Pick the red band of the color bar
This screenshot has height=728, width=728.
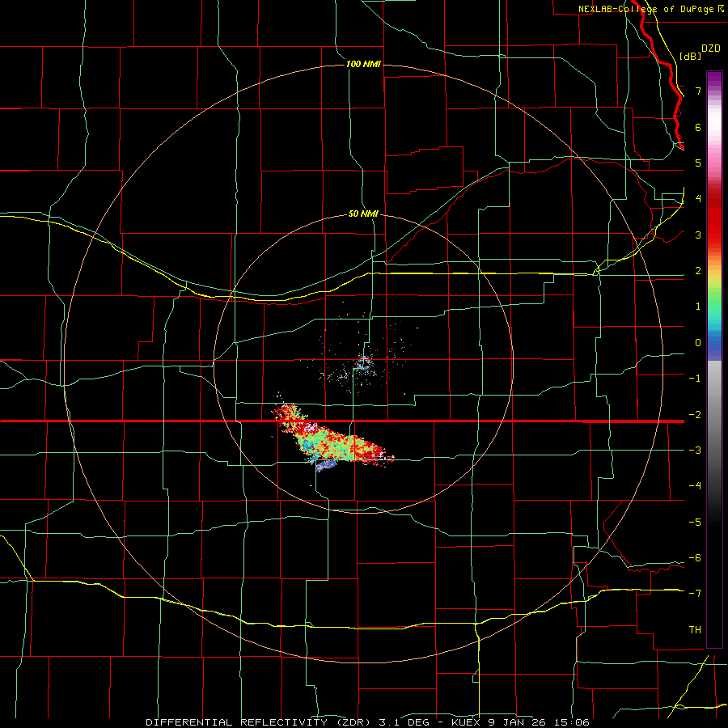point(714,218)
